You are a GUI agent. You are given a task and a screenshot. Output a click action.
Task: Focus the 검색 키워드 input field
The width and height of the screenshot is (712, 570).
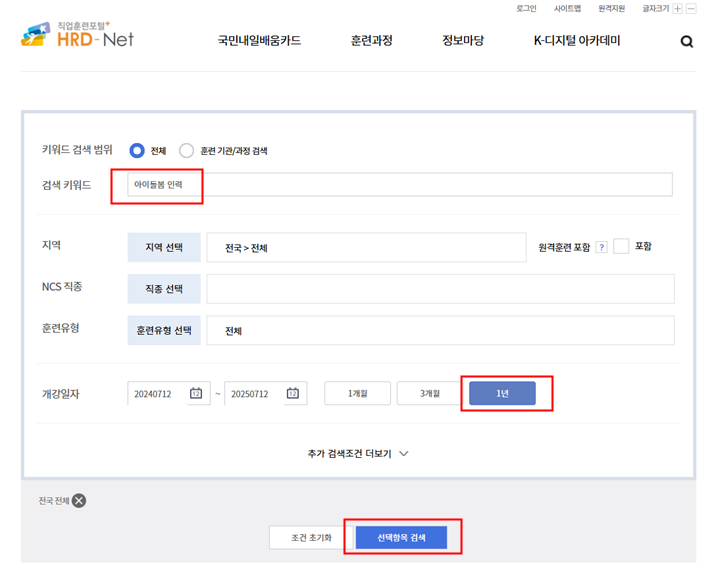[400, 184]
